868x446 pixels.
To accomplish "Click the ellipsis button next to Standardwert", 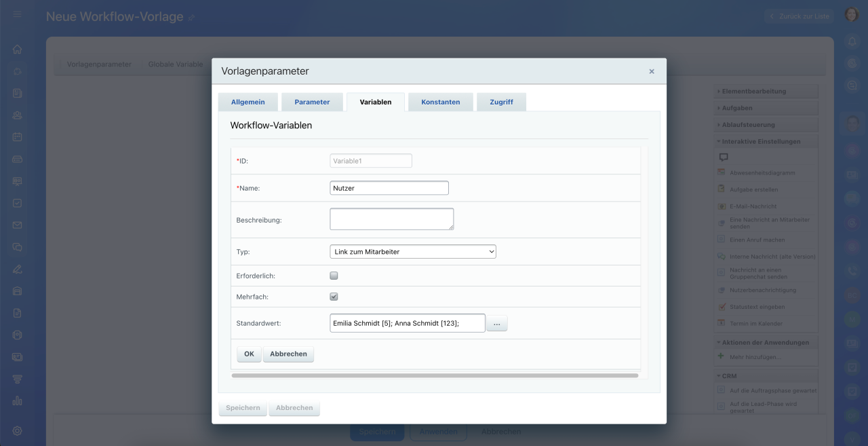I will click(x=496, y=324).
